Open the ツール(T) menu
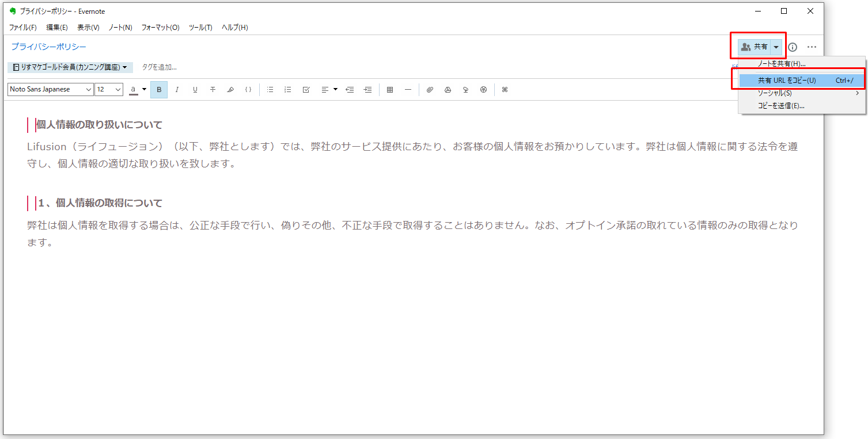Image resolution: width=868 pixels, height=439 pixels. (200, 28)
